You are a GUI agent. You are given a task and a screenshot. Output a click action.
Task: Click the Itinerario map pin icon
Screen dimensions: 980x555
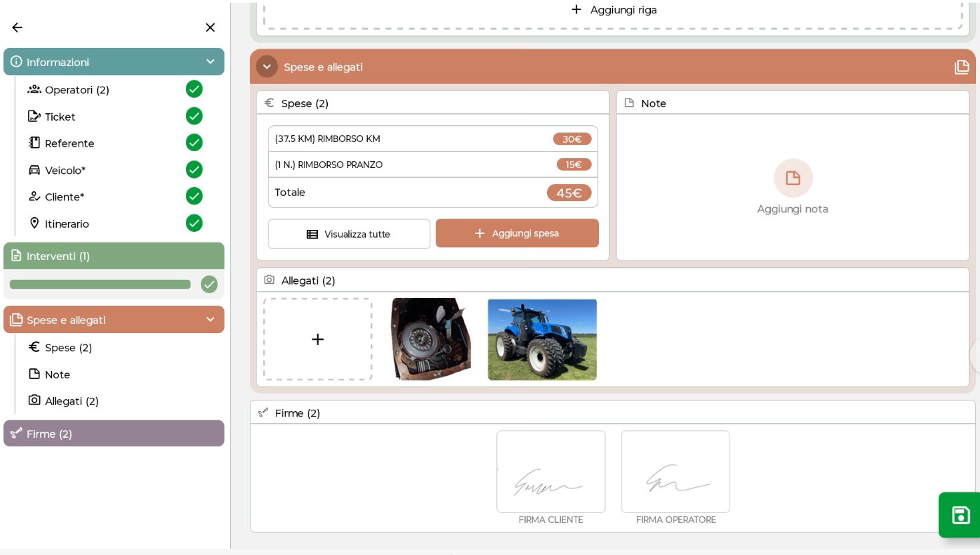coord(34,223)
